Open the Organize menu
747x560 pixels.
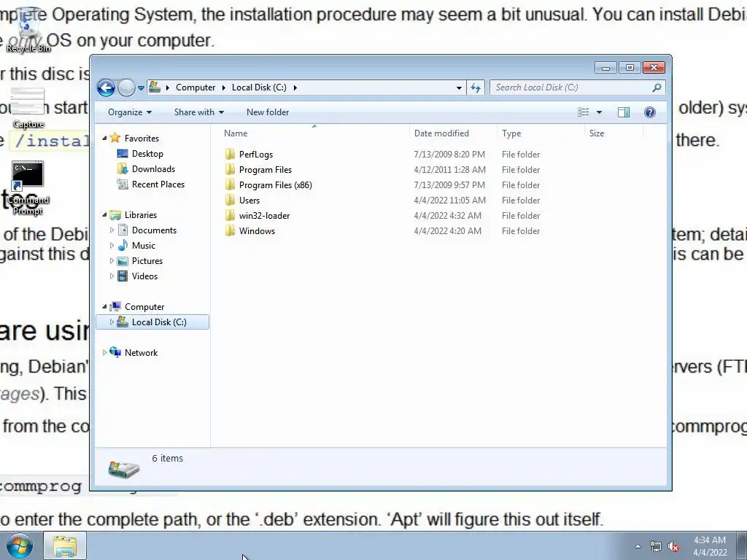[x=130, y=112]
